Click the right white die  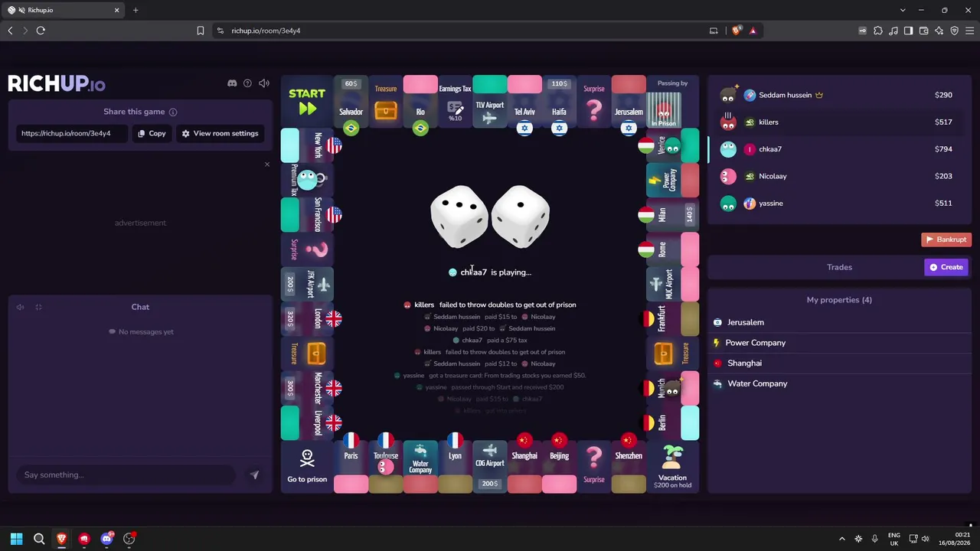click(x=521, y=217)
